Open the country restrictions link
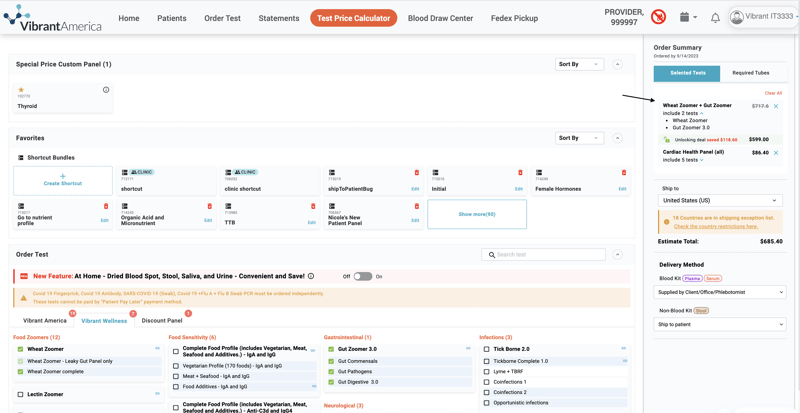The width and height of the screenshot is (800, 413). point(716,226)
